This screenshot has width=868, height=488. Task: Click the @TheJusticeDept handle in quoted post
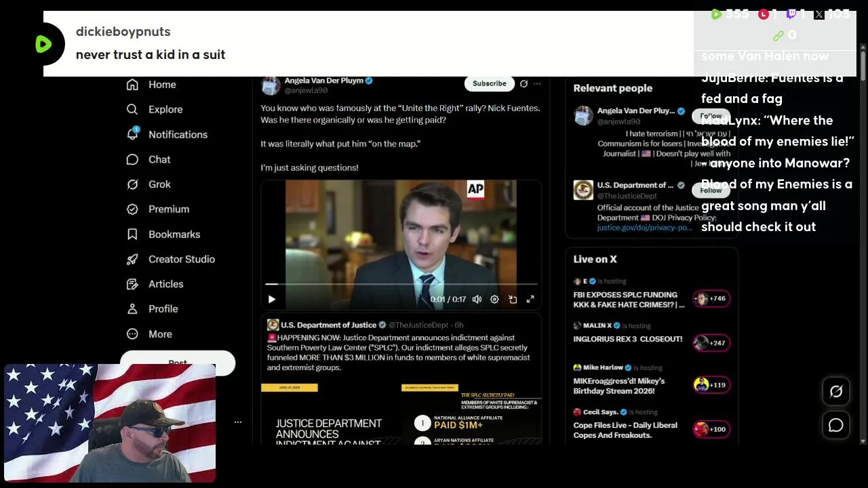tap(418, 325)
